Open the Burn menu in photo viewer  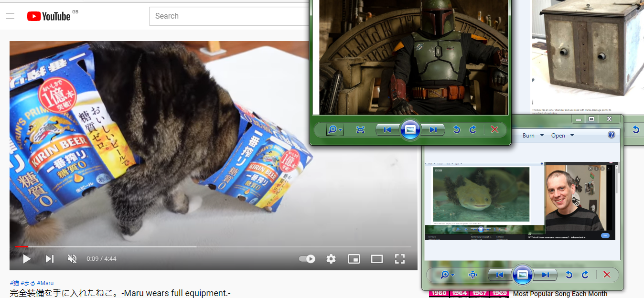(533, 136)
